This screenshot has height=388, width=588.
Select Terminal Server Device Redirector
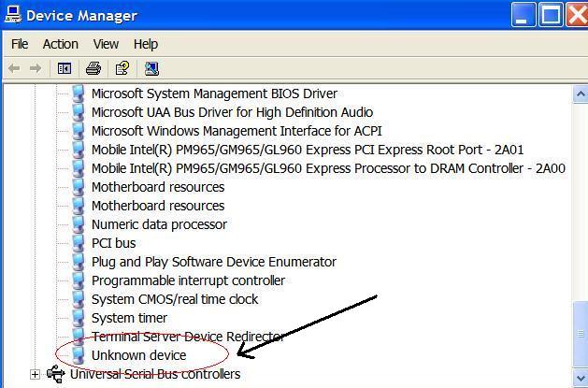click(188, 337)
